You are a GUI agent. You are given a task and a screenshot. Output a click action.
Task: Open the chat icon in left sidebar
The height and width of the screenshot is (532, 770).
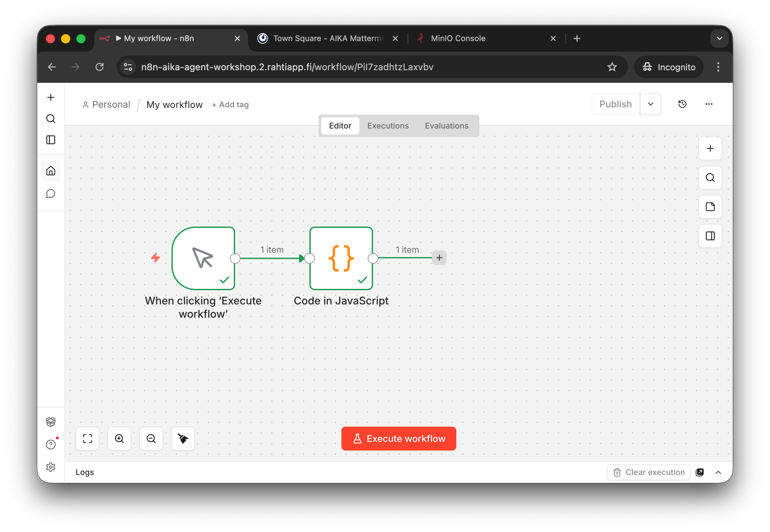[51, 194]
